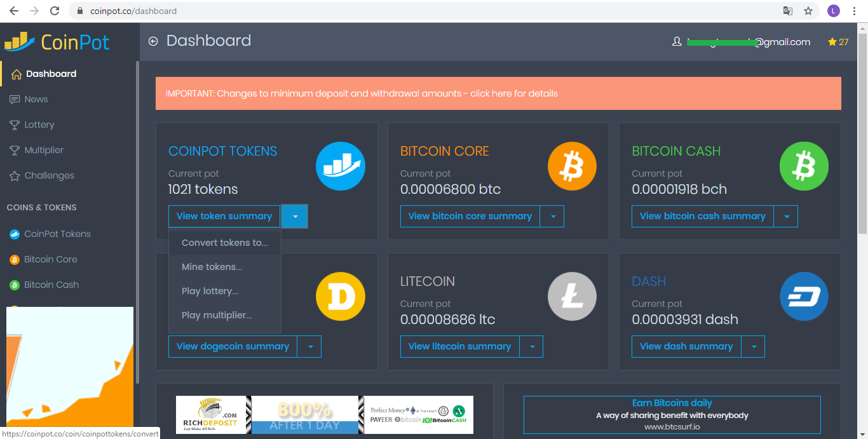Screen dimensions: 868x439
Task: Click the 0.00006800 btc balance
Action: click(x=451, y=189)
